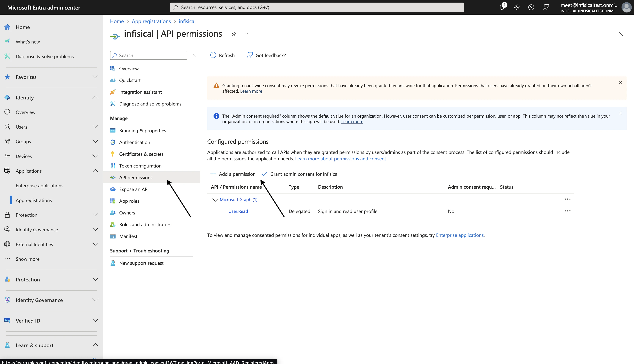This screenshot has height=364, width=634.
Task: Open more options for User.Read row
Action: 567,211
